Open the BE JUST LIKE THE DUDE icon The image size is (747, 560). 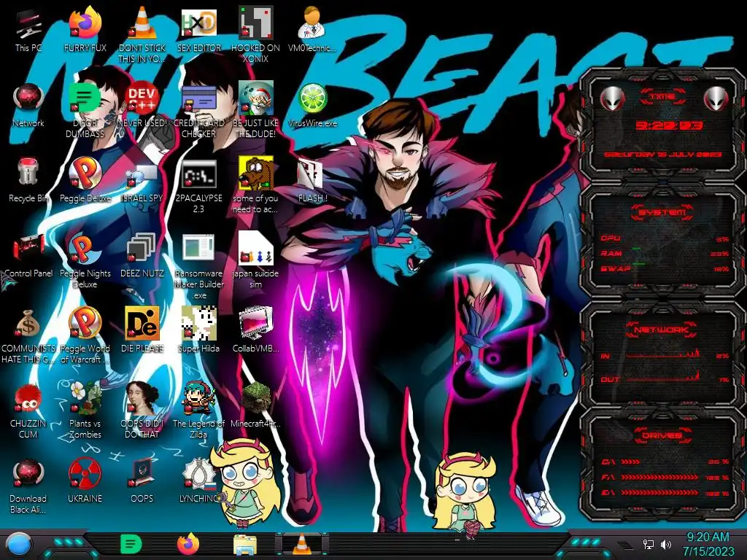(256, 109)
